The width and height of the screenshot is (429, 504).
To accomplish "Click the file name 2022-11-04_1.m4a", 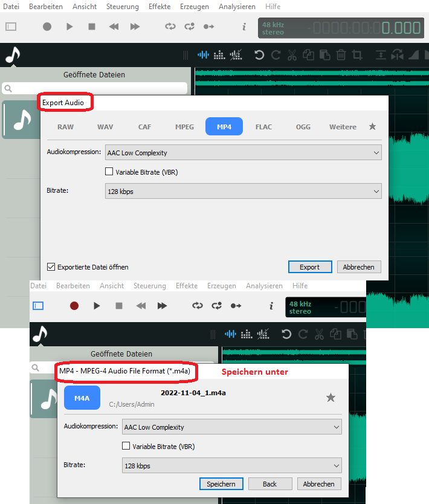I will (193, 393).
